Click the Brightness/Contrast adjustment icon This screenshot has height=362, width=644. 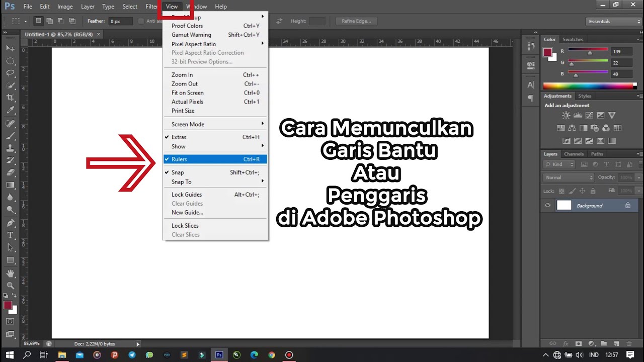coord(566,115)
